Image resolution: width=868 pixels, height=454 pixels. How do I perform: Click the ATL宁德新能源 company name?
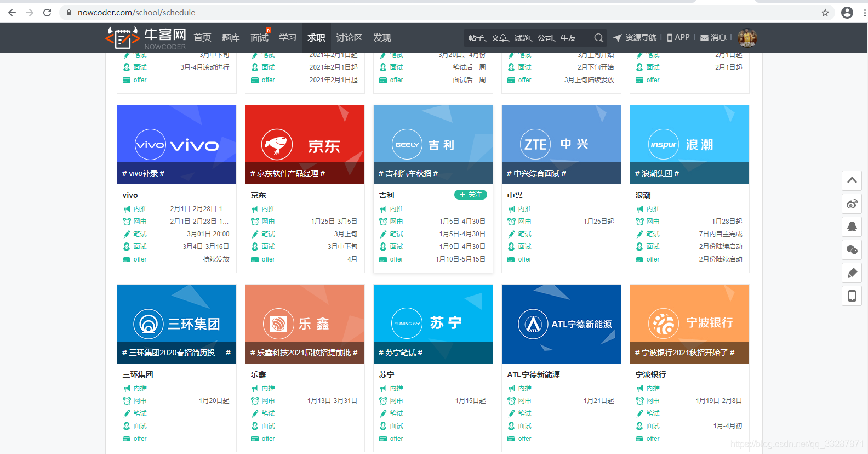tap(534, 374)
